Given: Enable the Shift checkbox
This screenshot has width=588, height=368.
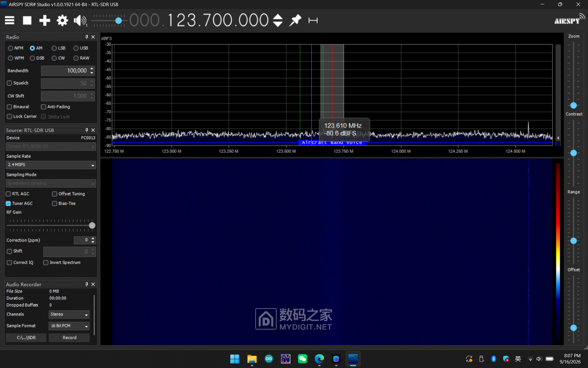Looking at the screenshot, I should (x=9, y=251).
